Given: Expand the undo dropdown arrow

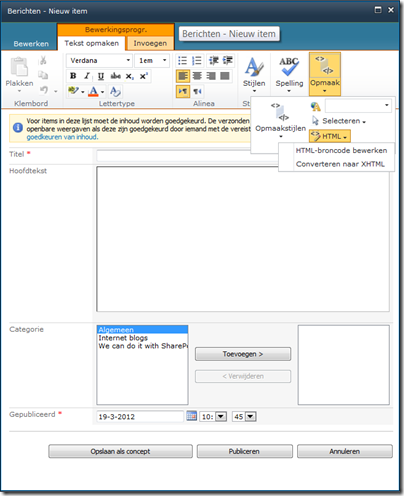Looking at the screenshot, I should coord(56,91).
